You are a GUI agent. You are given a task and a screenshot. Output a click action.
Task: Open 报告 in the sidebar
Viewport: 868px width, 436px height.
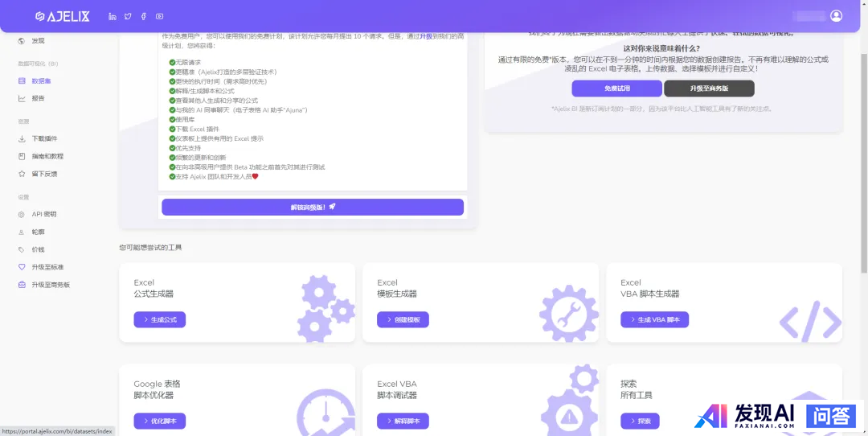tap(38, 98)
